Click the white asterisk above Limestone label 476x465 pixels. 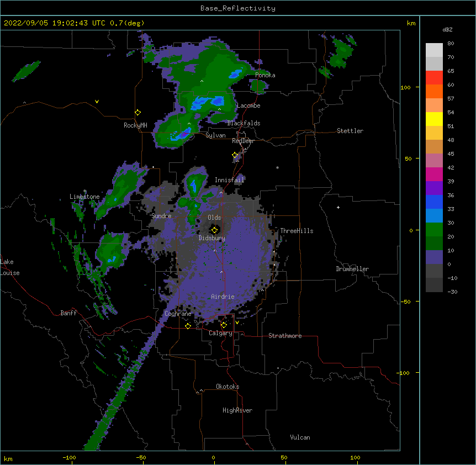pyautogui.click(x=85, y=191)
